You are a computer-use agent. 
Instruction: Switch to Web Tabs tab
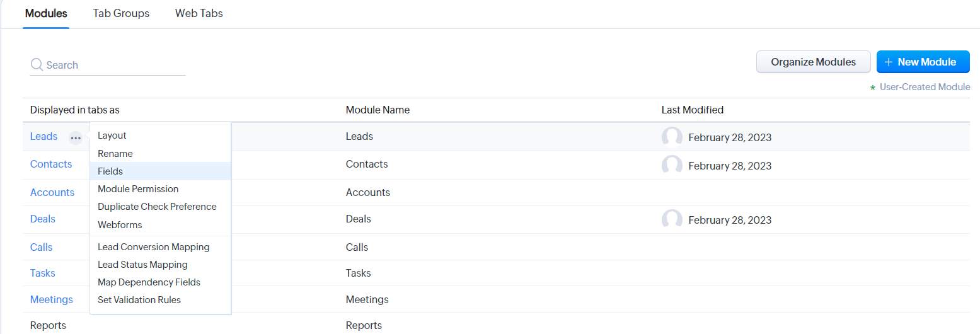199,13
